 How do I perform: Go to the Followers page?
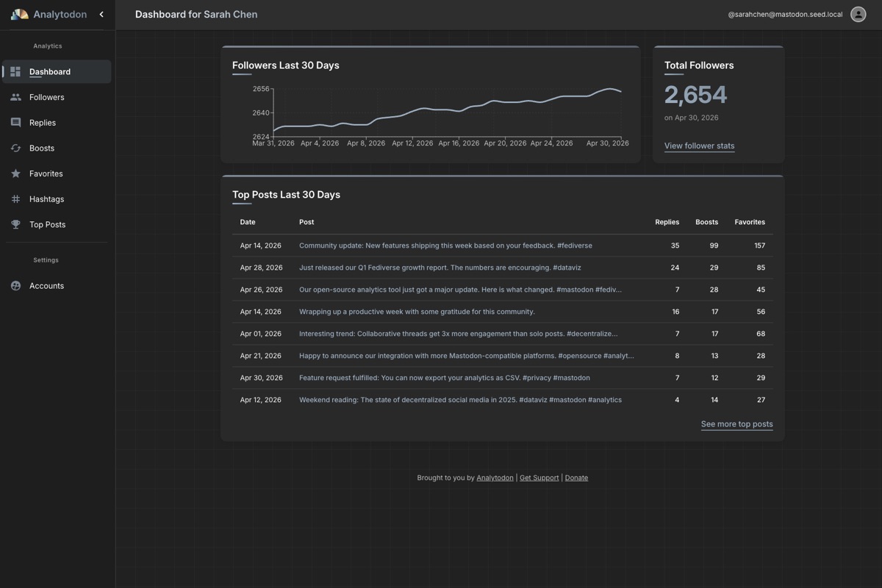(x=57, y=97)
